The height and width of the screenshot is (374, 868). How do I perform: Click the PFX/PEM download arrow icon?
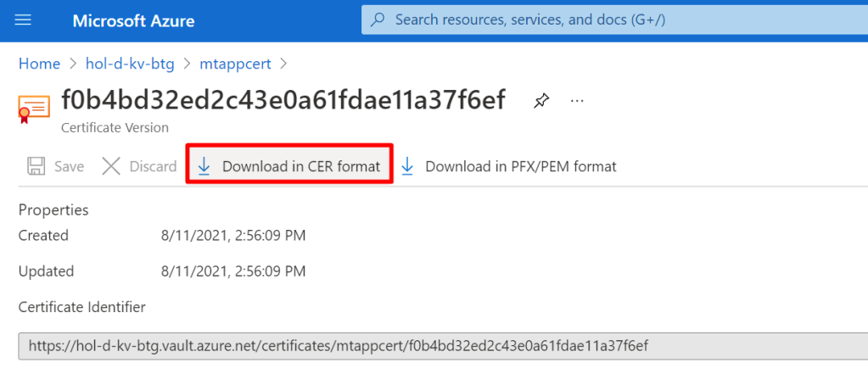(x=407, y=166)
